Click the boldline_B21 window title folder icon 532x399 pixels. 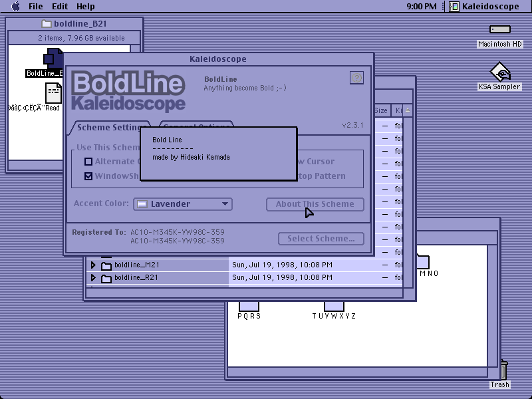tap(46, 24)
